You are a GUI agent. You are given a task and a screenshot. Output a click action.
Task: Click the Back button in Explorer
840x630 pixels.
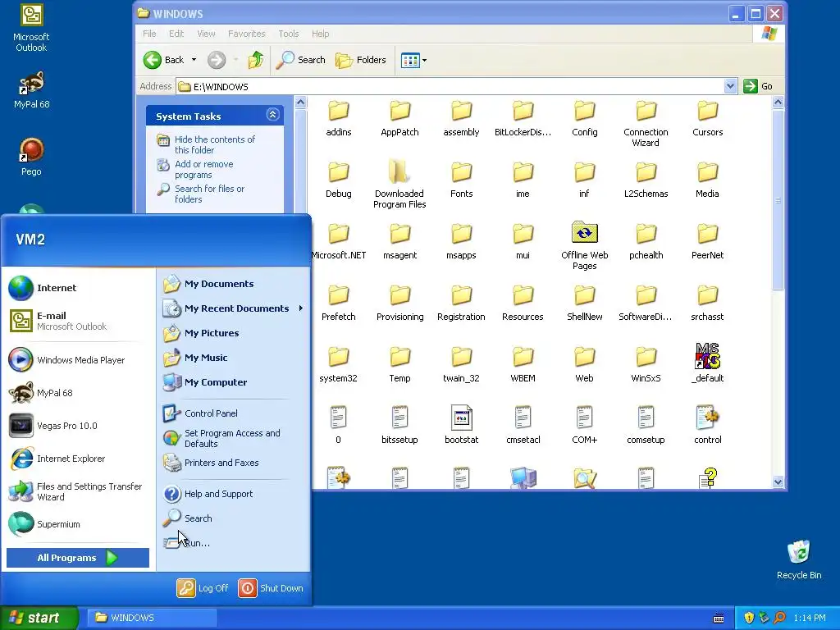164,60
